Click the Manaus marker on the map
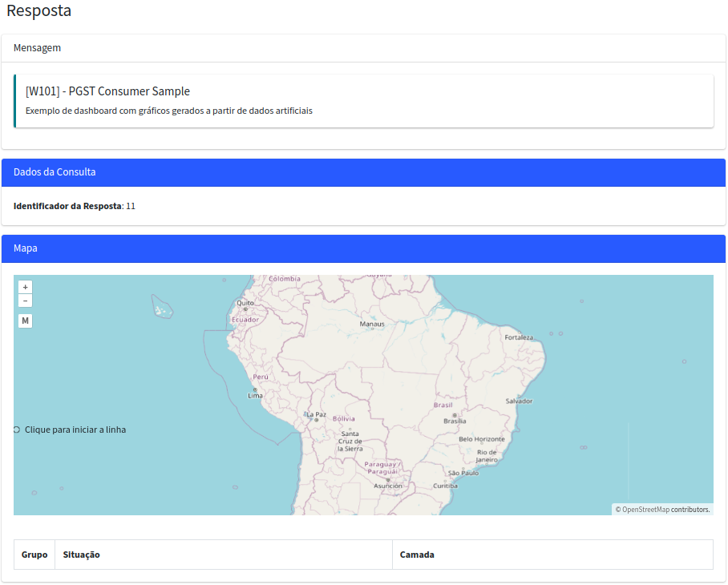Viewport: 728px width, 585px height. pyautogui.click(x=372, y=329)
